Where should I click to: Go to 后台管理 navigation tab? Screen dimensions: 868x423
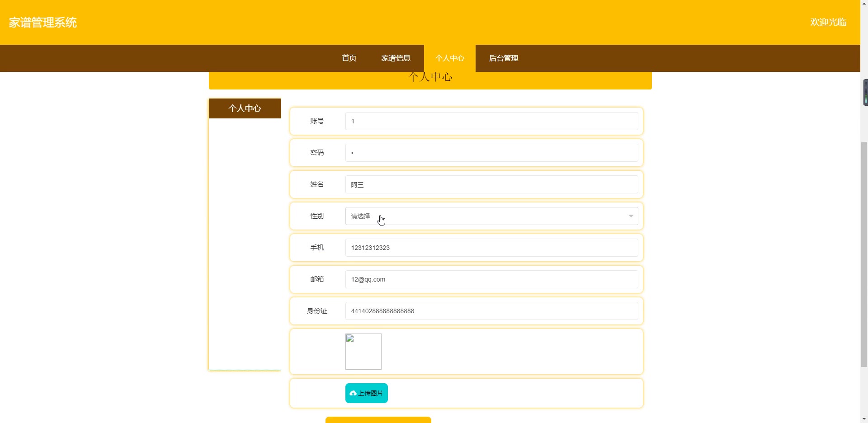coord(504,58)
